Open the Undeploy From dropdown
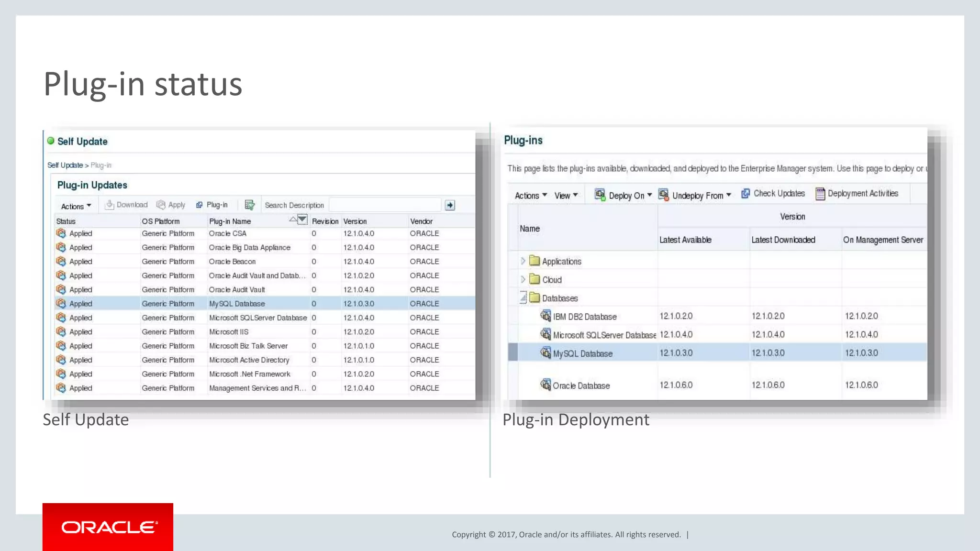This screenshot has height=551, width=980. (695, 195)
